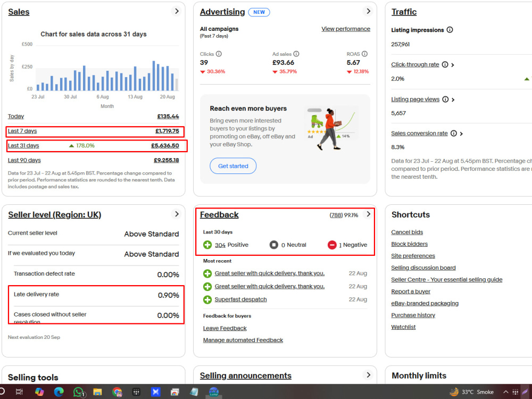Open the weather widget showing 33°C Smoke
The image size is (532, 399).
471,392
